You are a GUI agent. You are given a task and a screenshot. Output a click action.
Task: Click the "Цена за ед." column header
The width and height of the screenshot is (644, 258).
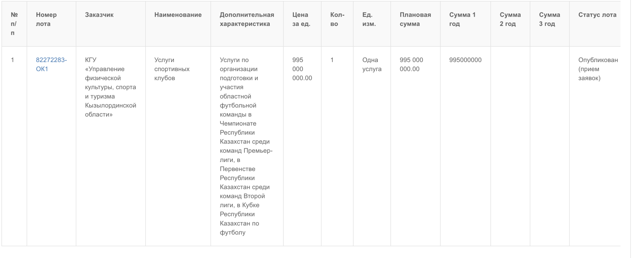(x=301, y=19)
